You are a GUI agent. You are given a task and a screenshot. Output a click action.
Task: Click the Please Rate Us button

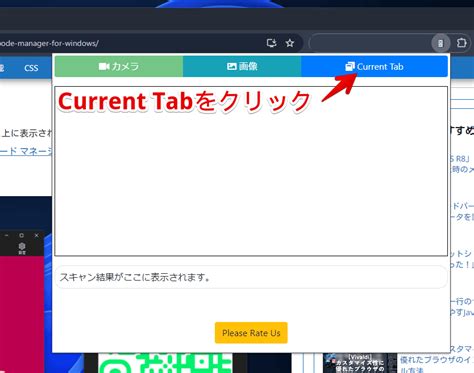pyautogui.click(x=251, y=333)
